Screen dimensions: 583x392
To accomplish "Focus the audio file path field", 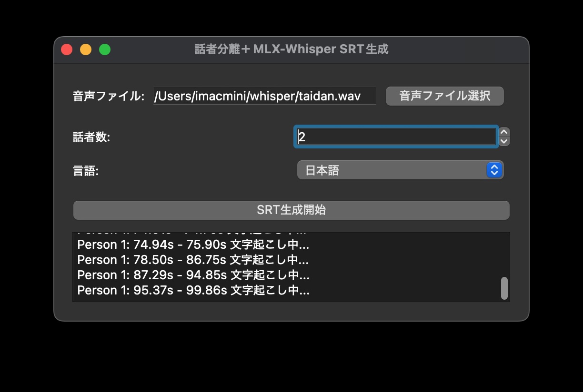I will 264,96.
